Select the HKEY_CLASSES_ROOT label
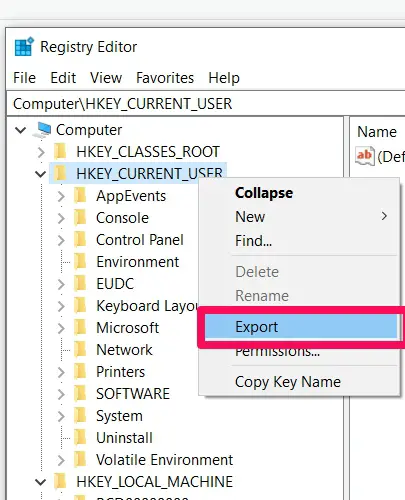 (148, 152)
